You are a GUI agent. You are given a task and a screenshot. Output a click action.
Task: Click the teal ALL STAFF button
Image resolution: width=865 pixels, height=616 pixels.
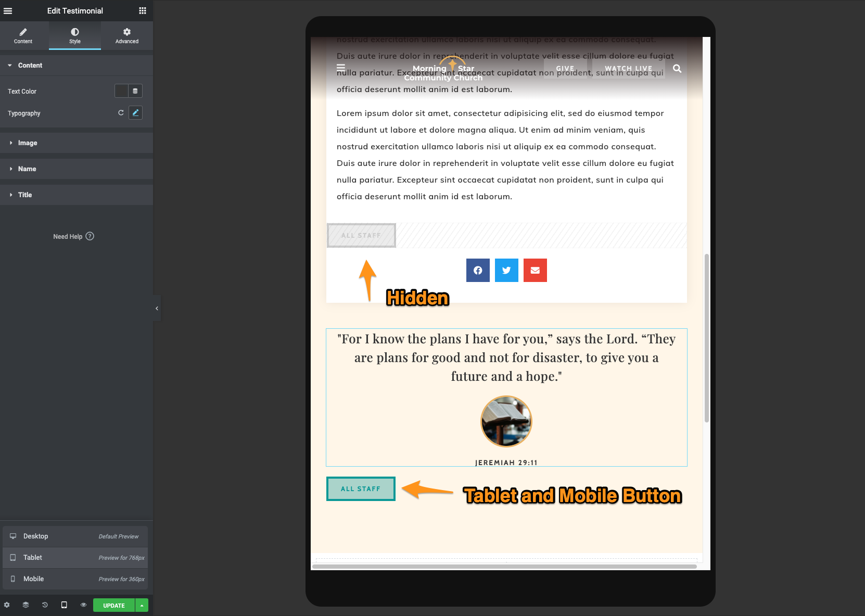361,489
